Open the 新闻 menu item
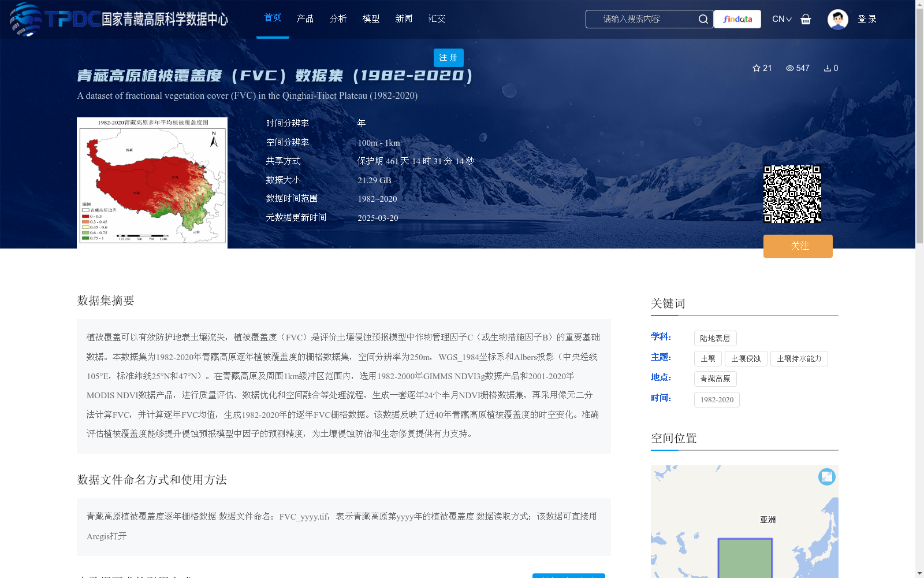 point(404,19)
